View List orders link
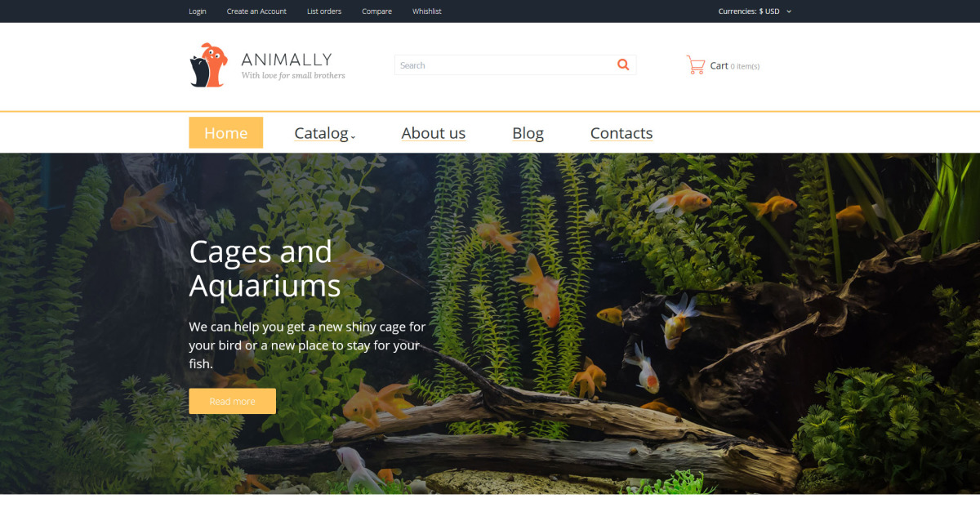980x512 pixels. (324, 11)
